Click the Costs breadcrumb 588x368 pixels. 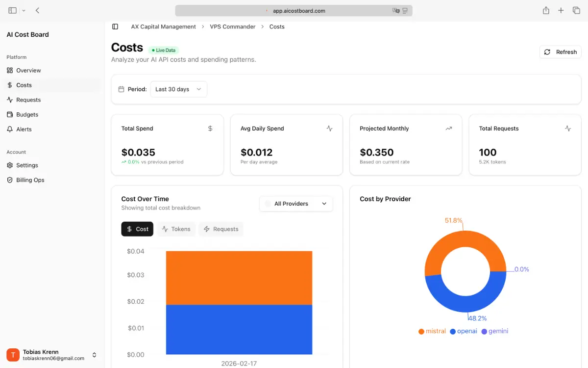pyautogui.click(x=277, y=26)
